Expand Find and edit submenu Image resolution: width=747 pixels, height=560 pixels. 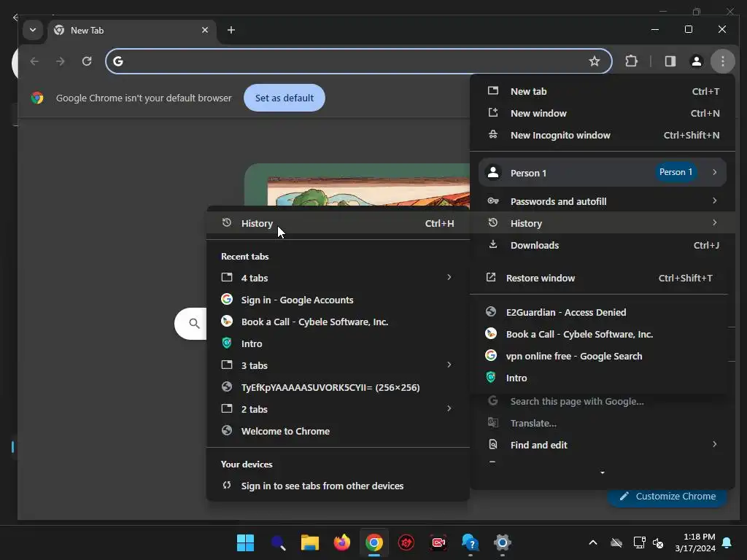pyautogui.click(x=603, y=445)
